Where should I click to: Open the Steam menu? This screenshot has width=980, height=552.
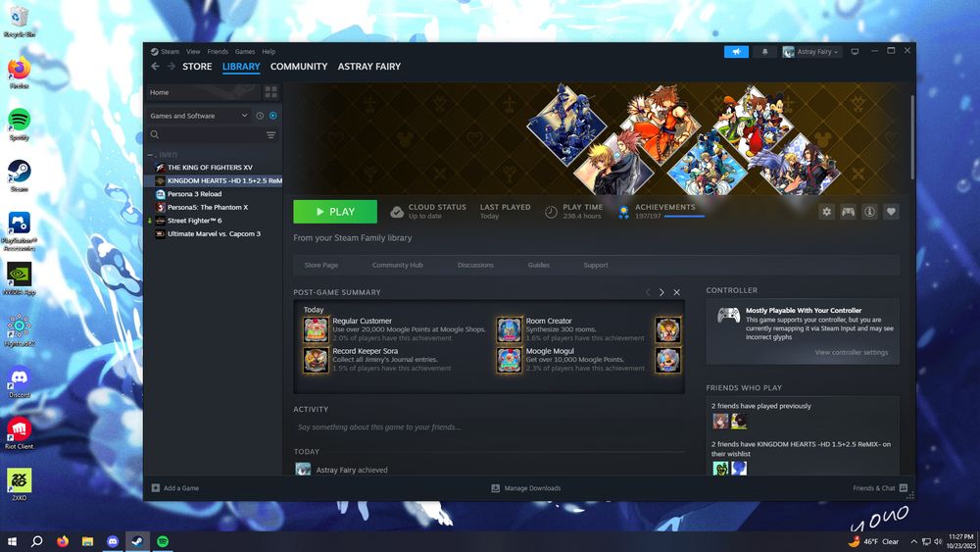[165, 52]
